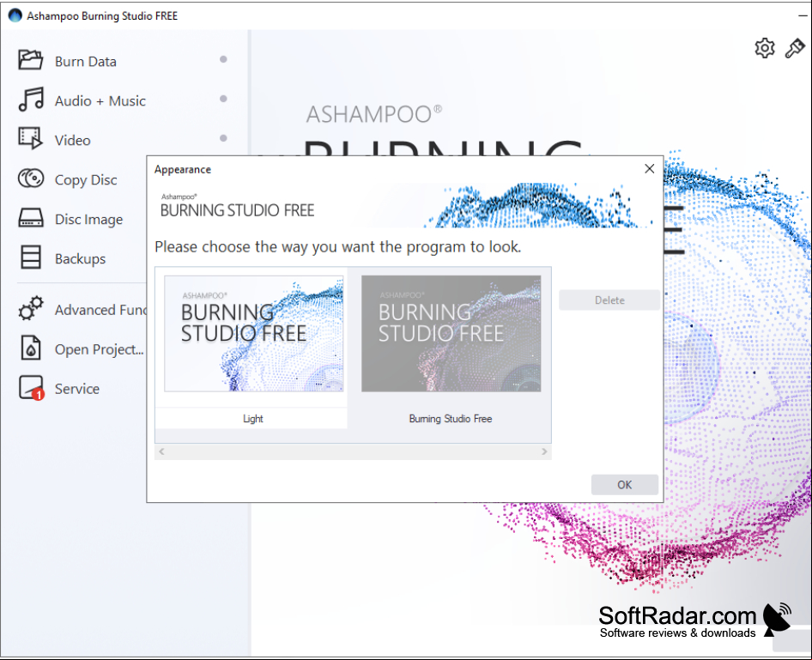Screen dimensions: 812x660
Task: Click the Delete button in Appearance dialog
Action: click(609, 300)
